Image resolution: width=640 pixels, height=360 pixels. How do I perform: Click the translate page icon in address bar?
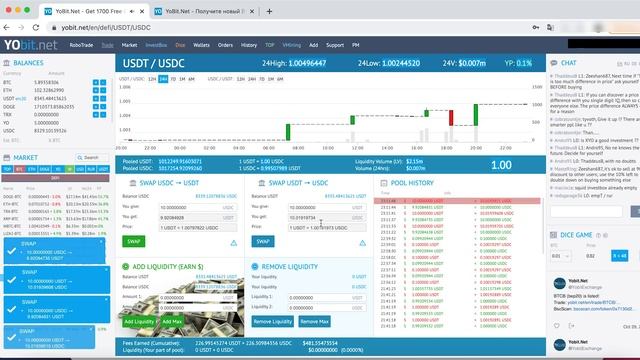[x=550, y=27]
